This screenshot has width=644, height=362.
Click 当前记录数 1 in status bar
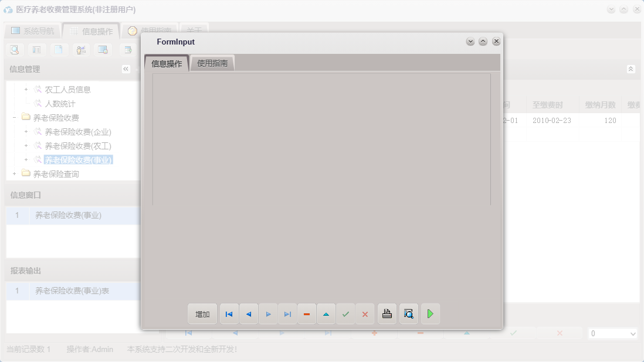tap(28, 349)
